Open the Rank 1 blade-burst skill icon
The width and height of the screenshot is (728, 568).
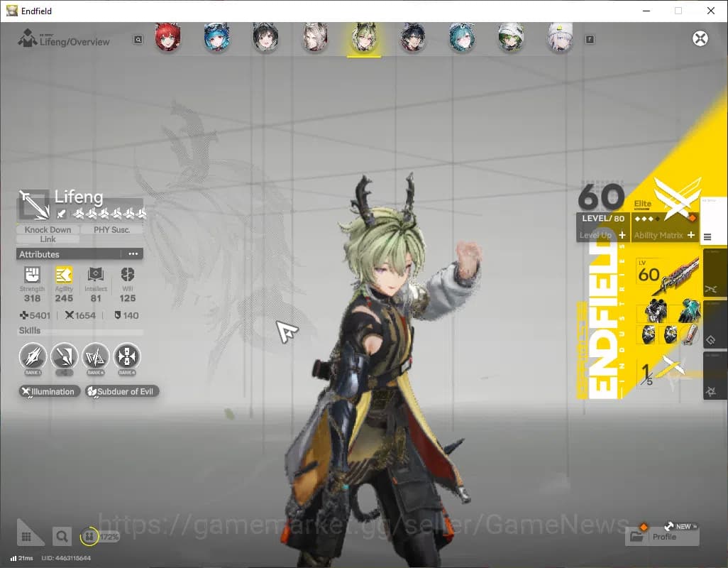click(33, 356)
